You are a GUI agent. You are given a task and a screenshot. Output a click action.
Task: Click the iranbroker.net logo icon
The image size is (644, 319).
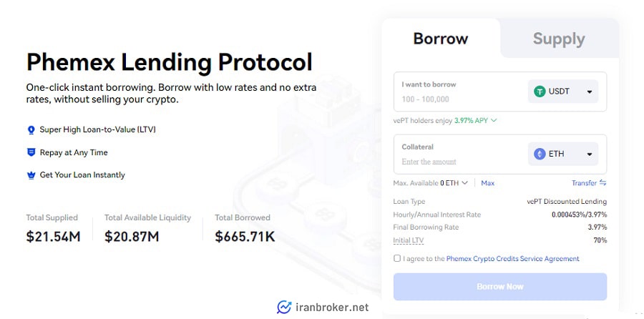(x=284, y=307)
